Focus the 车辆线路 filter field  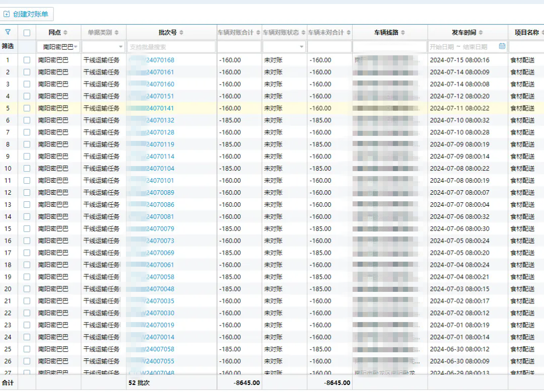(x=389, y=47)
